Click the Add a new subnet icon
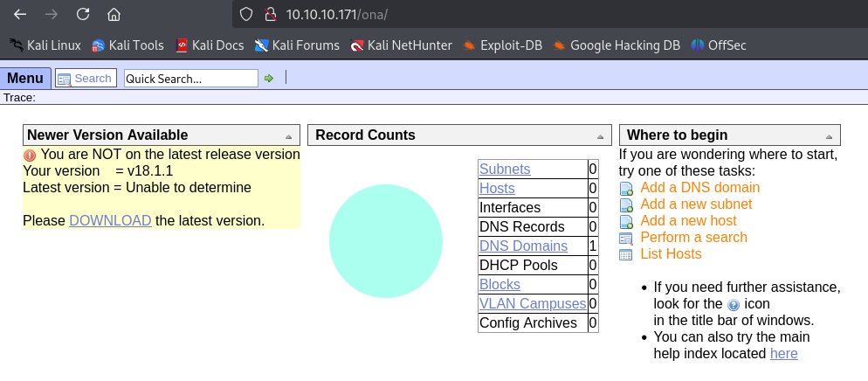The image size is (868, 381). (625, 204)
